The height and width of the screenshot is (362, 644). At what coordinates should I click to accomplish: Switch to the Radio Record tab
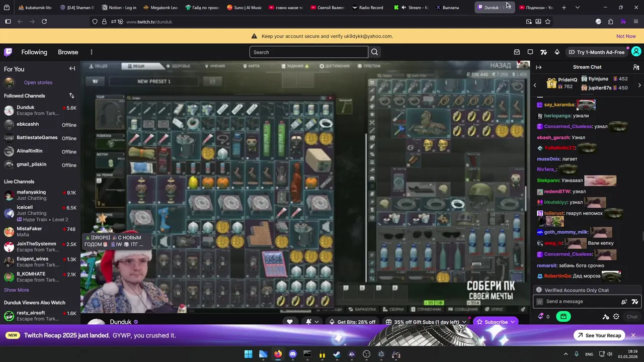coord(368,8)
